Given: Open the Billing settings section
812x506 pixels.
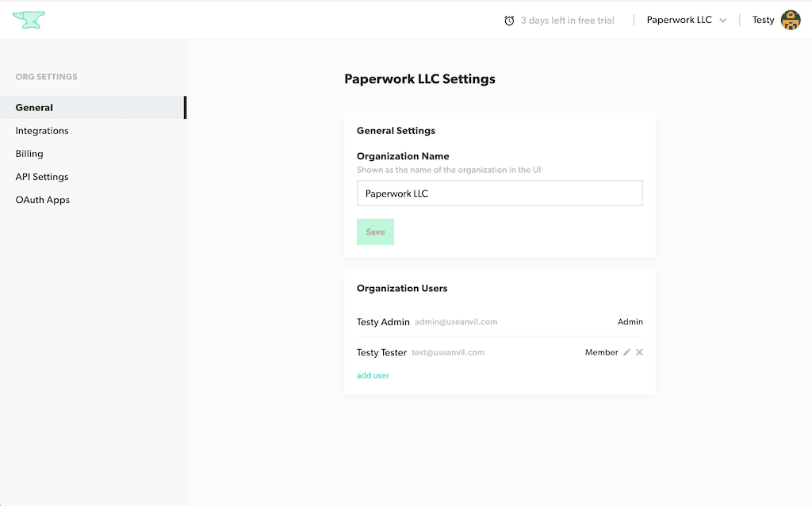Looking at the screenshot, I should (29, 154).
